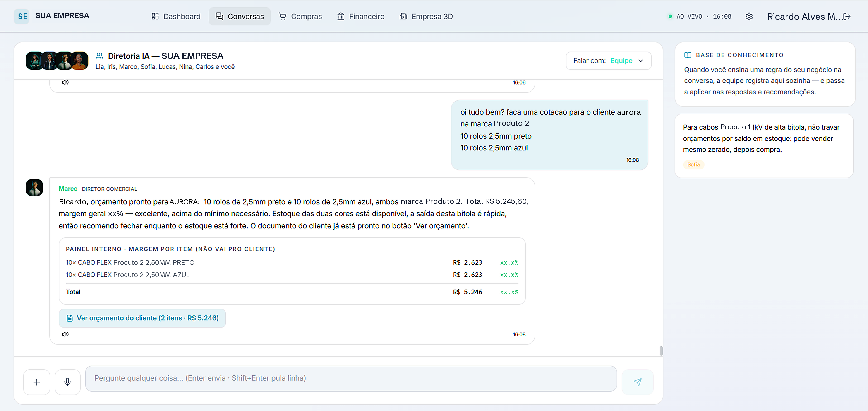Send message with the paper plane button
The width and height of the screenshot is (868, 411).
click(x=637, y=382)
